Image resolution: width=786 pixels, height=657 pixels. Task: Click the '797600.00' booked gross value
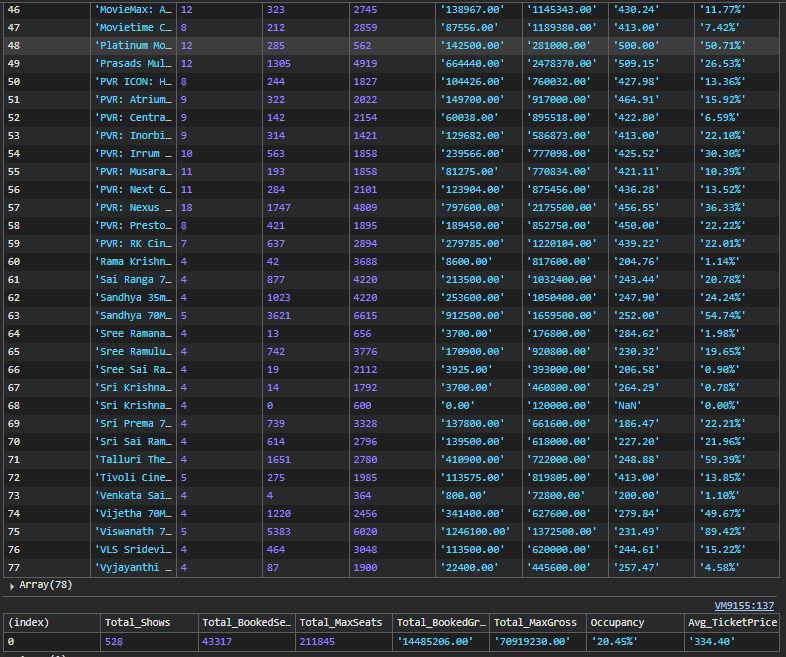click(x=472, y=207)
